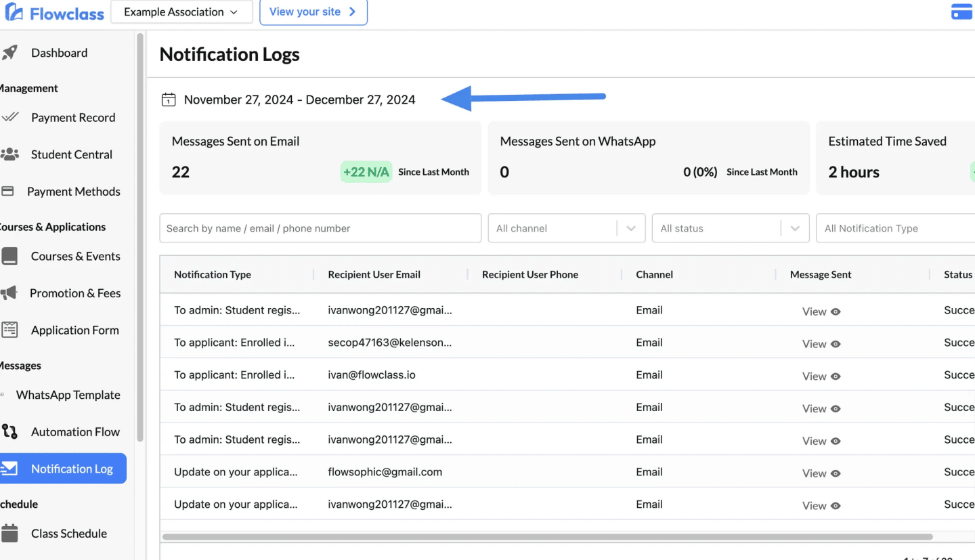Open WhatsApp Template menu item
Screen dimensions: 975x560
pos(68,395)
